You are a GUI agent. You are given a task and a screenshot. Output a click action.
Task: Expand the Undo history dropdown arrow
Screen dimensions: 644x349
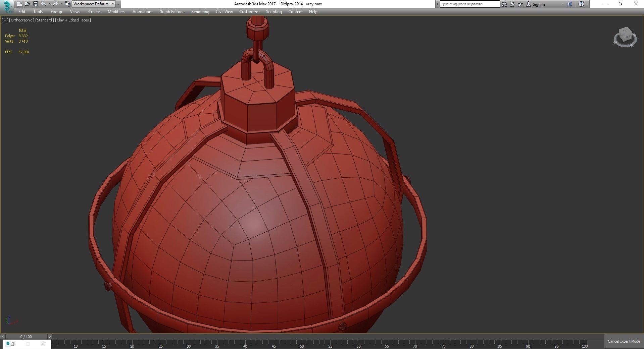coord(49,4)
